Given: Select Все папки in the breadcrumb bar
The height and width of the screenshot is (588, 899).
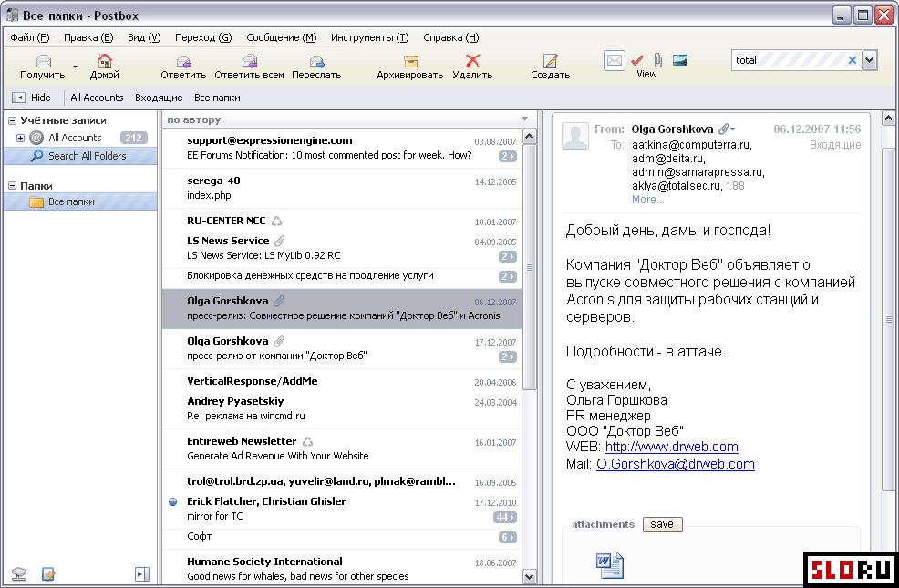Looking at the screenshot, I should (217, 98).
